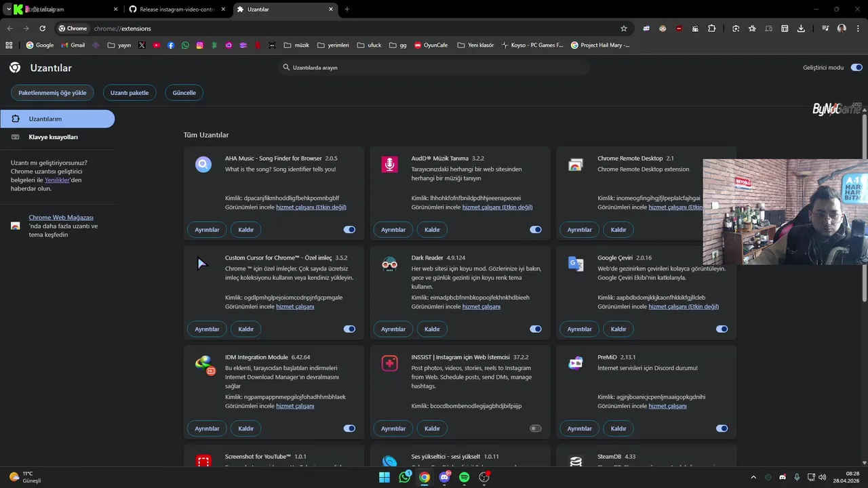Bookmark this page with the star icon
The image size is (868, 488).
[x=624, y=28]
